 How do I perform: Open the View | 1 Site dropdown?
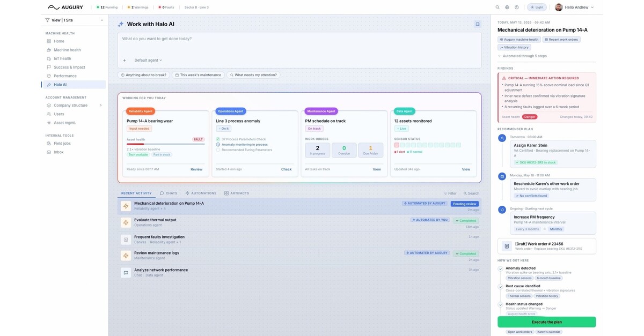click(x=75, y=20)
